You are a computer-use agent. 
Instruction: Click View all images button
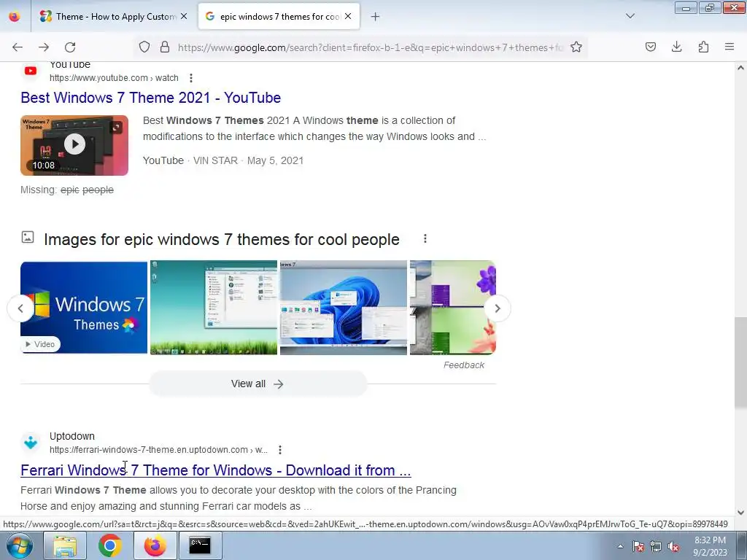[258, 384]
